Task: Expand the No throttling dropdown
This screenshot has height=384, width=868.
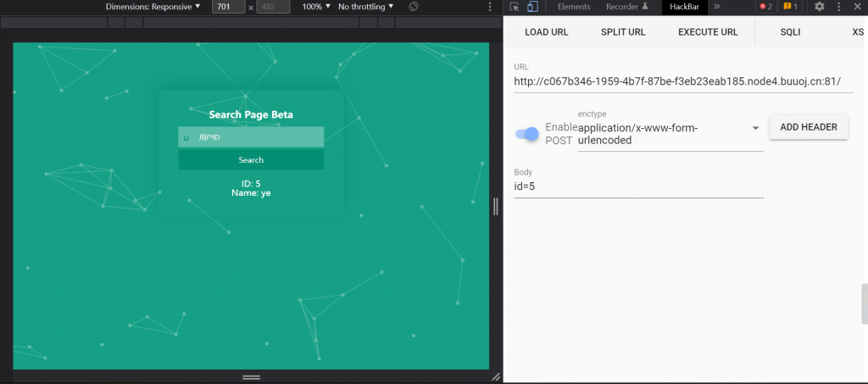Action: (x=366, y=7)
